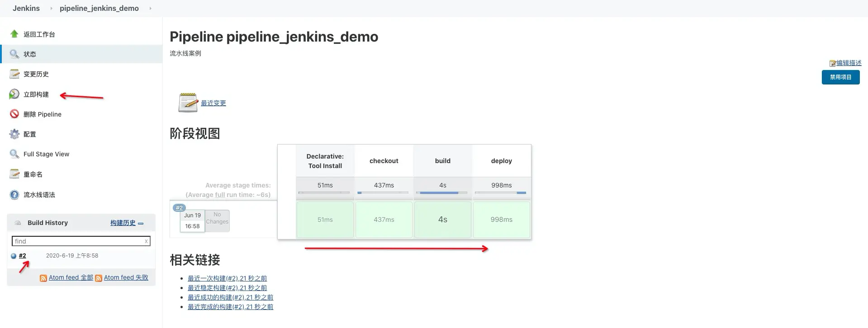Open the 编辑描述 link
Image resolution: width=868 pixels, height=328 pixels.
coord(849,63)
